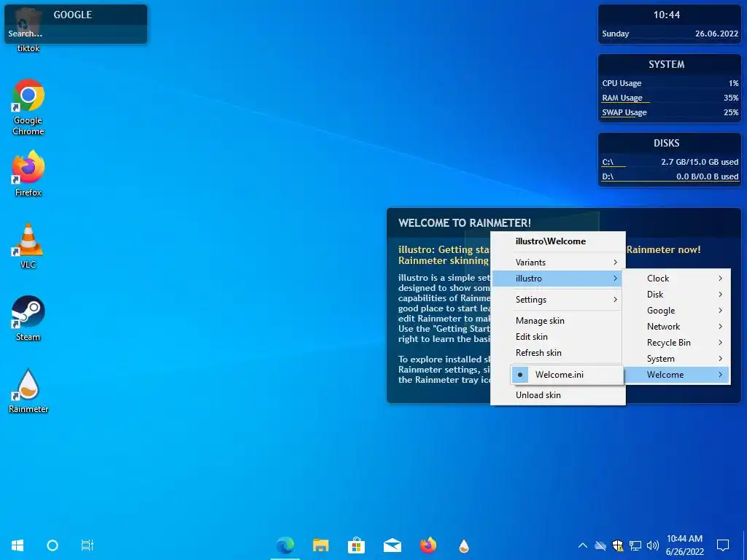Launch VLC from its desktop icon

pyautogui.click(x=28, y=246)
